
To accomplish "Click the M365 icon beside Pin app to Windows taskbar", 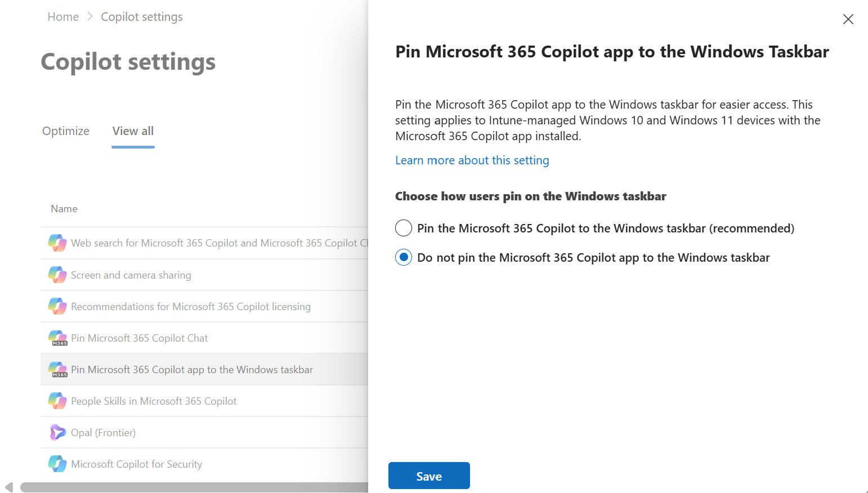I will (57, 369).
